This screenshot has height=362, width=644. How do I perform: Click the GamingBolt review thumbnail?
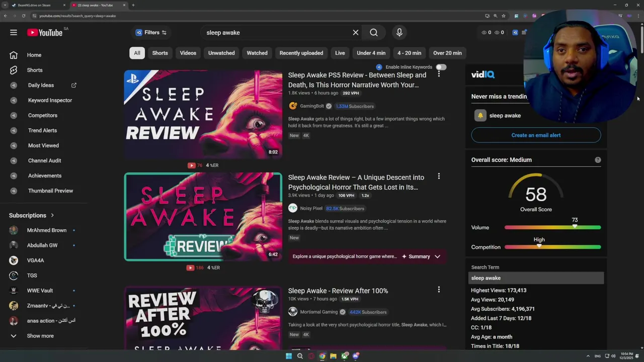203,115
